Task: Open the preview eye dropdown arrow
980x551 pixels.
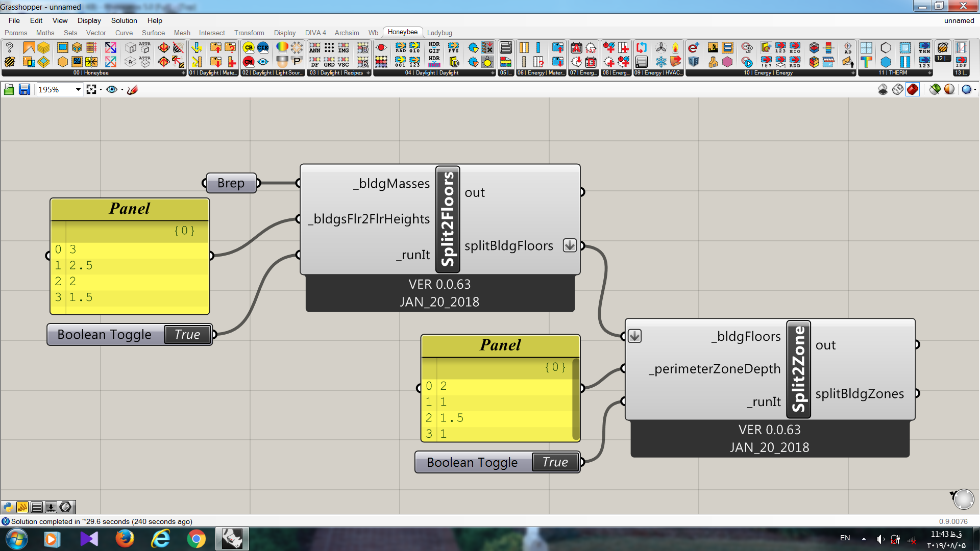Action: [122, 90]
